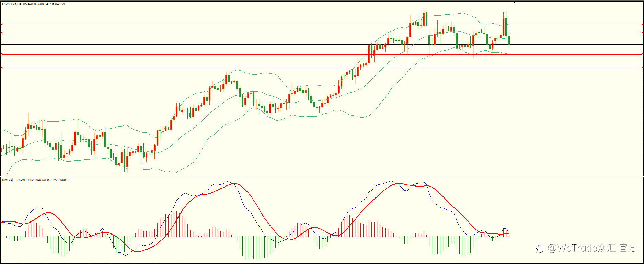Select the second-highest red horizontal line
Screen dimensions: 644x264
point(322,33)
